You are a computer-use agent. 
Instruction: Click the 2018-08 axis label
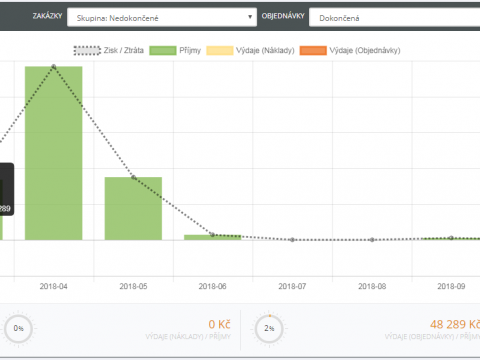[x=372, y=286]
